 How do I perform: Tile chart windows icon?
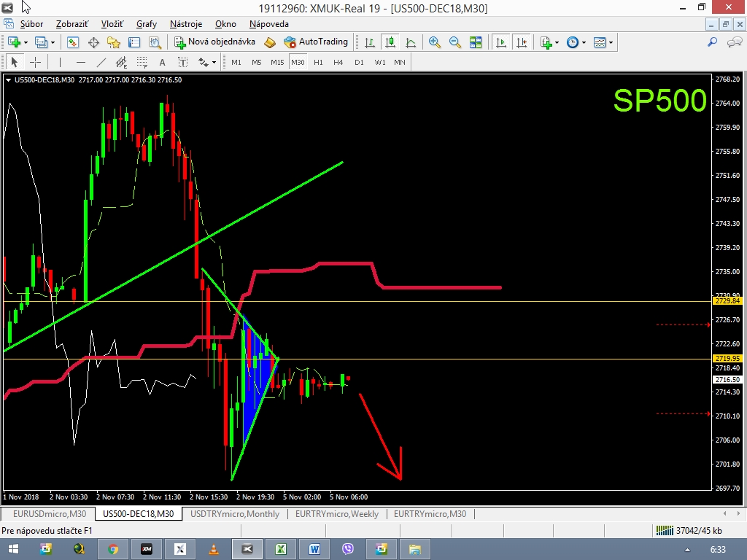(x=476, y=42)
